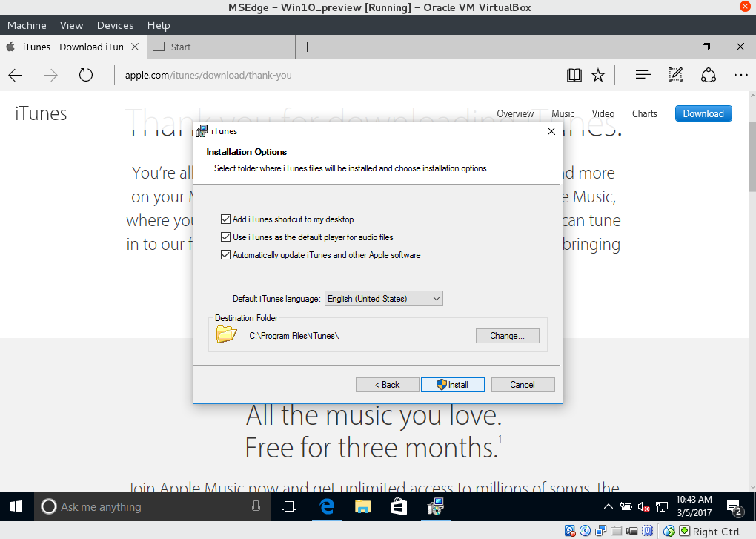
Task: Open the Default iTunes language dropdown
Action: click(384, 299)
